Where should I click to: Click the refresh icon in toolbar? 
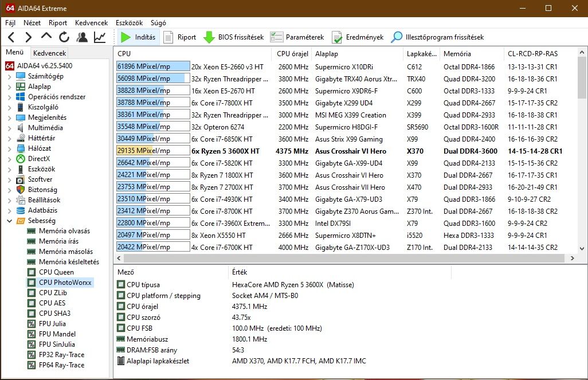tap(64, 37)
